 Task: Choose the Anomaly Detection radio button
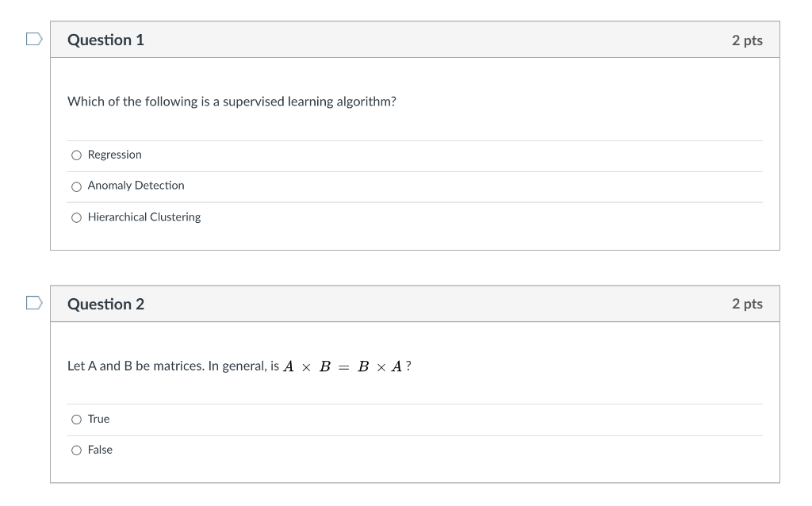tap(76, 186)
